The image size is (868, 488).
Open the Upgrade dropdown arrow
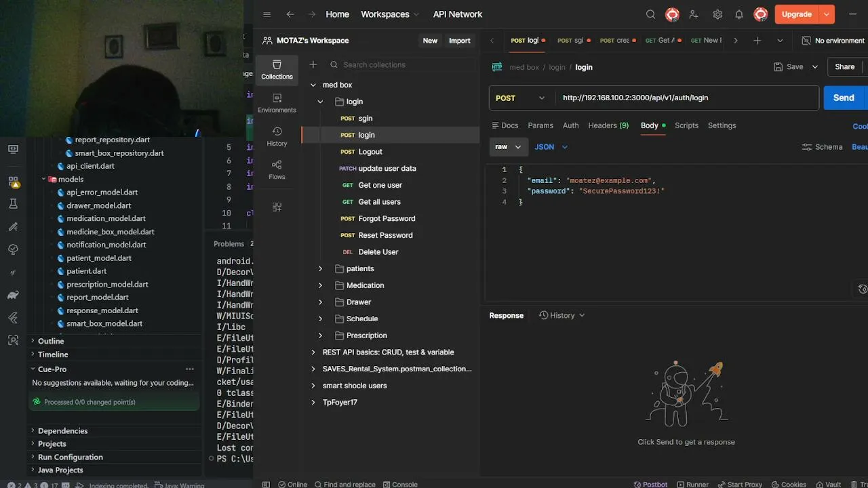(x=826, y=14)
